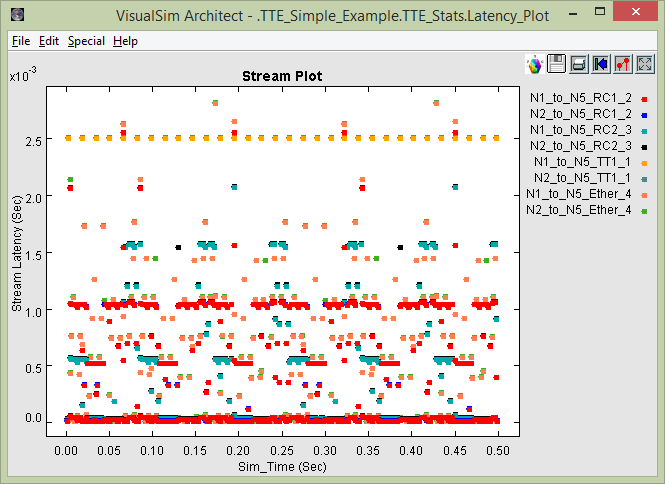This screenshot has height=484, width=665.
Task: Select the N1_to_N5_RC2_3 legend label
Action: [579, 130]
